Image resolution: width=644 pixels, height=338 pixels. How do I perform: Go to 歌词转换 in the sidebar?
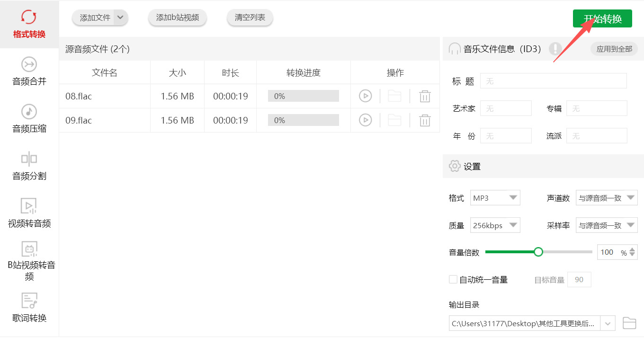point(29,308)
